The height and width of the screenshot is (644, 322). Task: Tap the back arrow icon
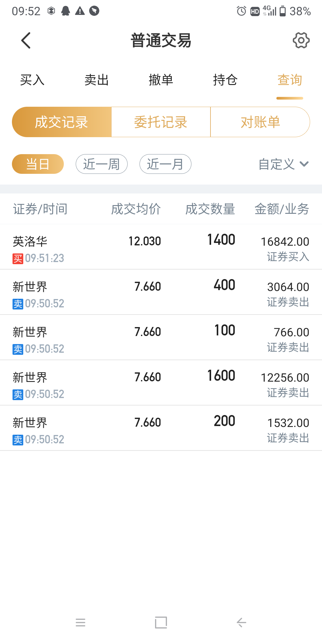click(x=26, y=40)
